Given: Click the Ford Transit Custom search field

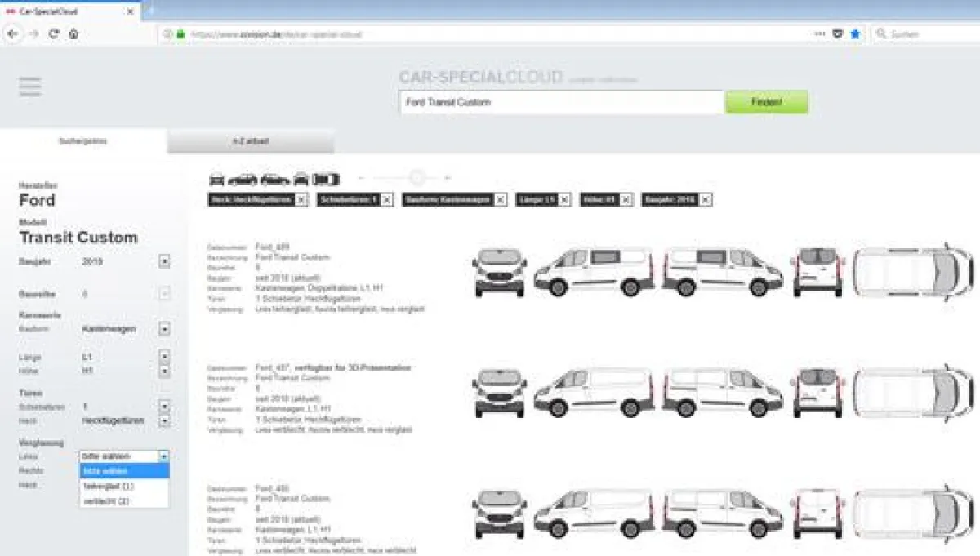Looking at the screenshot, I should (562, 102).
